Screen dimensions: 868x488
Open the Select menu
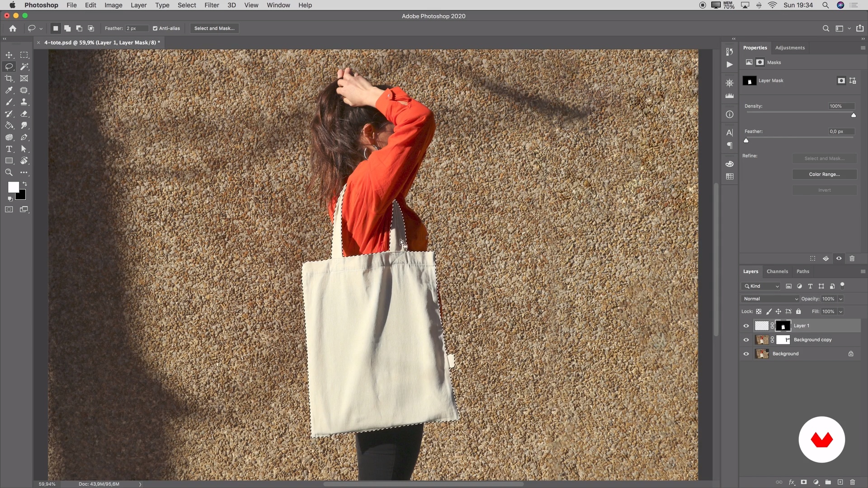click(187, 5)
